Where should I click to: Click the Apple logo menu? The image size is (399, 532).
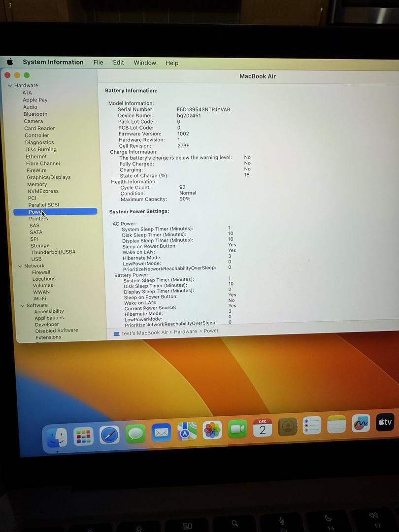pos(10,62)
